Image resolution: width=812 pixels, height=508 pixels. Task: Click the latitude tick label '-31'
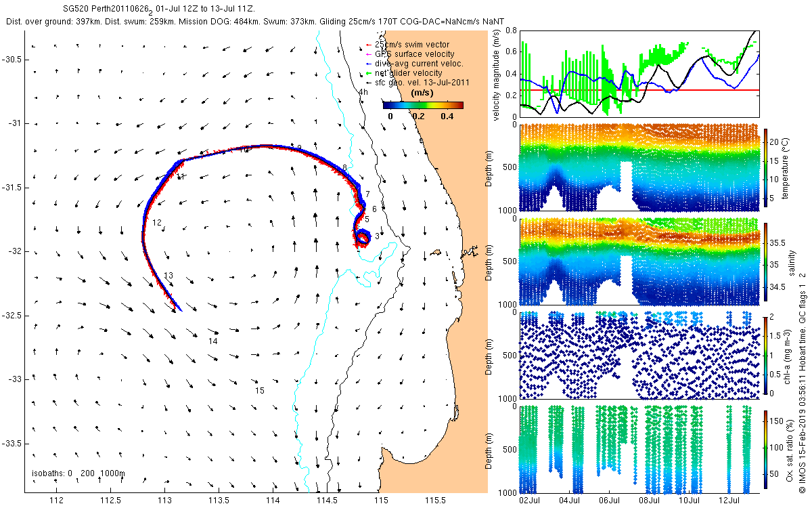pyautogui.click(x=16, y=123)
